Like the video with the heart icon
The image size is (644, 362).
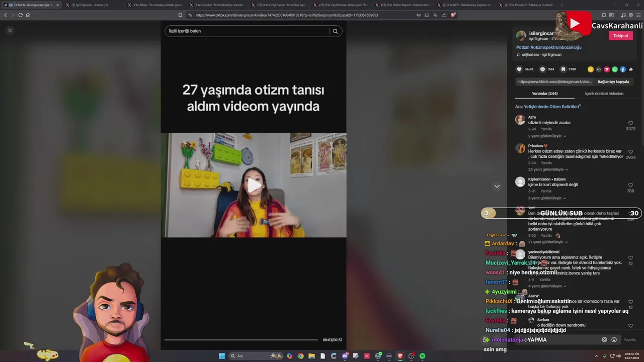tap(519, 69)
